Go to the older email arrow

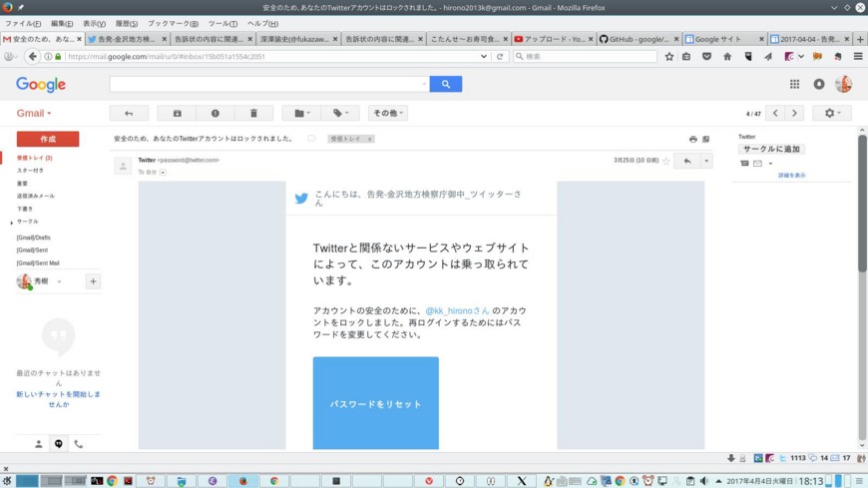pos(794,113)
